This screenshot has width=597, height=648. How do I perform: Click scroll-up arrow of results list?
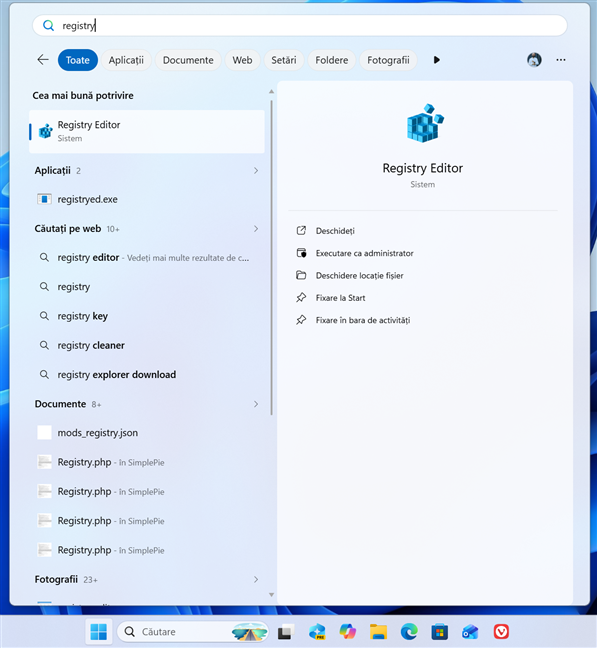click(271, 91)
